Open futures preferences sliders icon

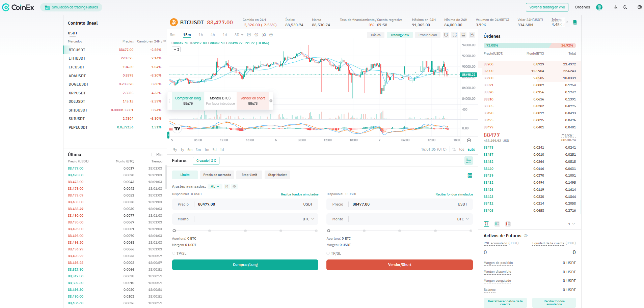pos(468,161)
